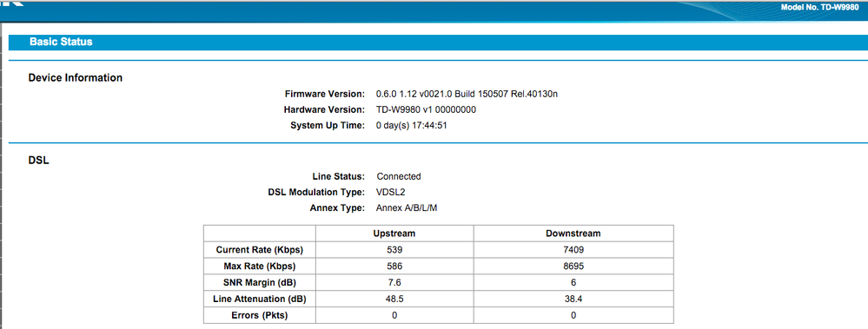Select uptime value 0 day(s) 17:44:51
The height and width of the screenshot is (329, 868).
point(411,126)
